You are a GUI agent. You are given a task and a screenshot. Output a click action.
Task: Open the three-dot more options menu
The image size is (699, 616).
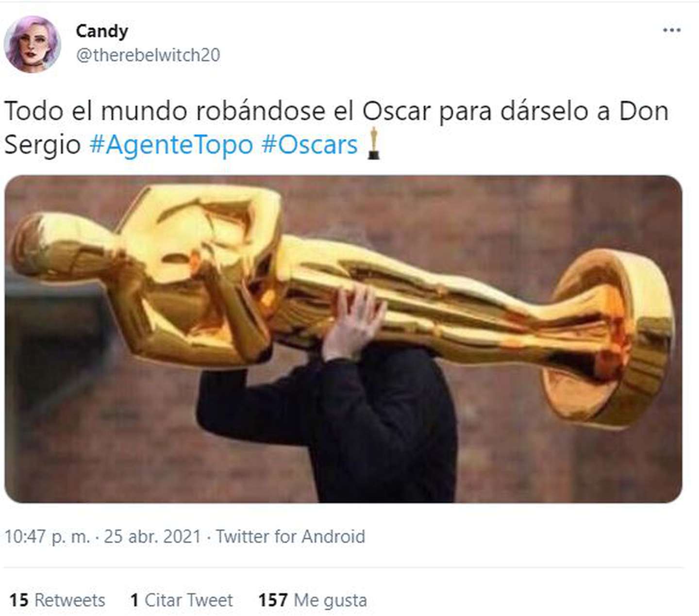pyautogui.click(x=671, y=30)
